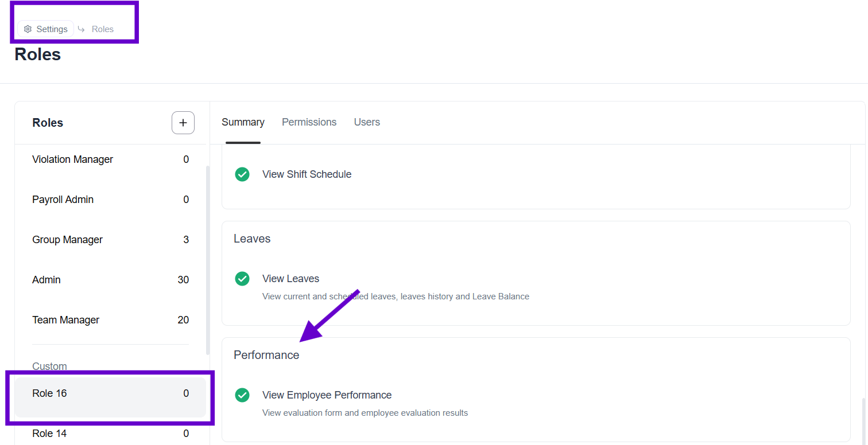Open the Team Manager role
868x445 pixels.
tap(66, 320)
